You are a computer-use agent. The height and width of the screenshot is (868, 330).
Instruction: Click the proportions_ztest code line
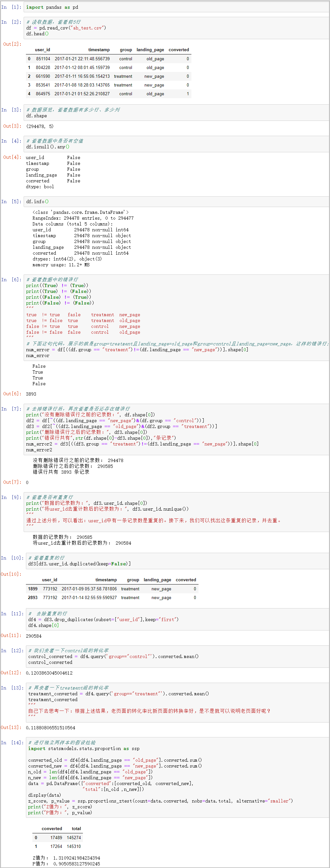coord(161,801)
